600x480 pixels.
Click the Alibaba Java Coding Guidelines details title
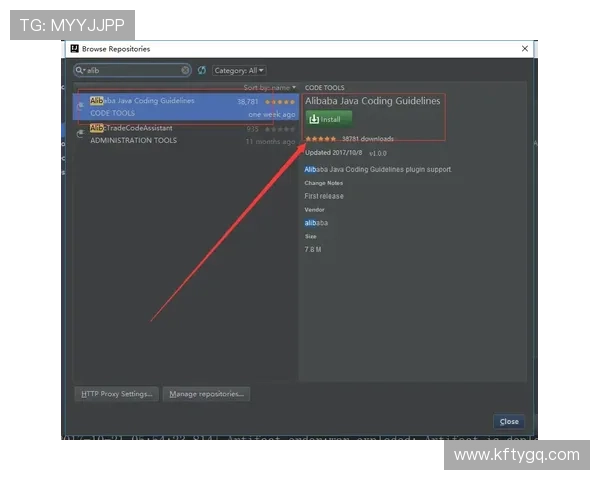[x=372, y=101]
